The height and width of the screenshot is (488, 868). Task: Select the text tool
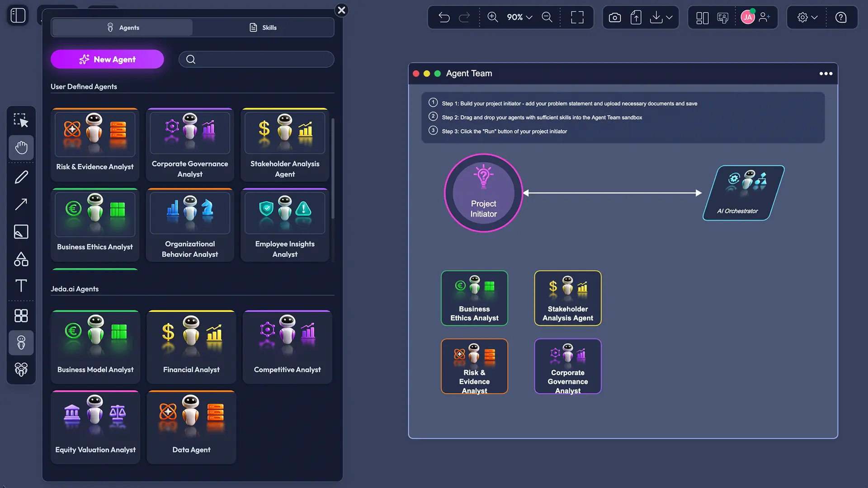click(x=21, y=286)
